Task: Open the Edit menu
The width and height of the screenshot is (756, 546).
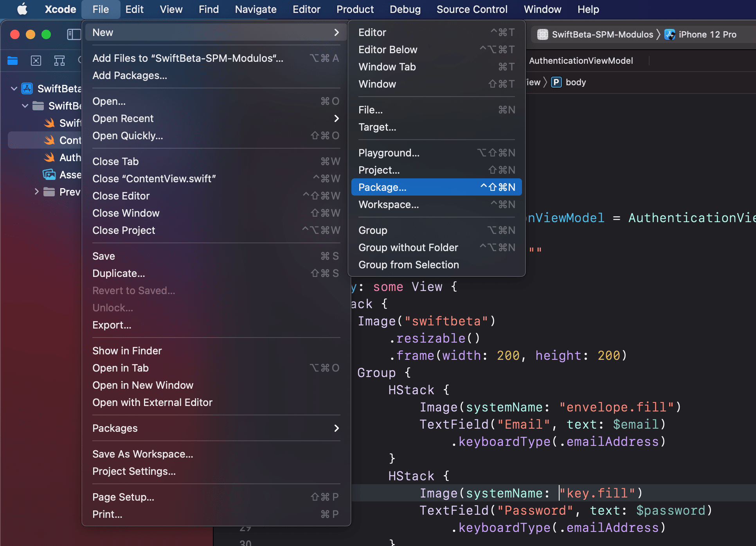Action: (x=134, y=9)
